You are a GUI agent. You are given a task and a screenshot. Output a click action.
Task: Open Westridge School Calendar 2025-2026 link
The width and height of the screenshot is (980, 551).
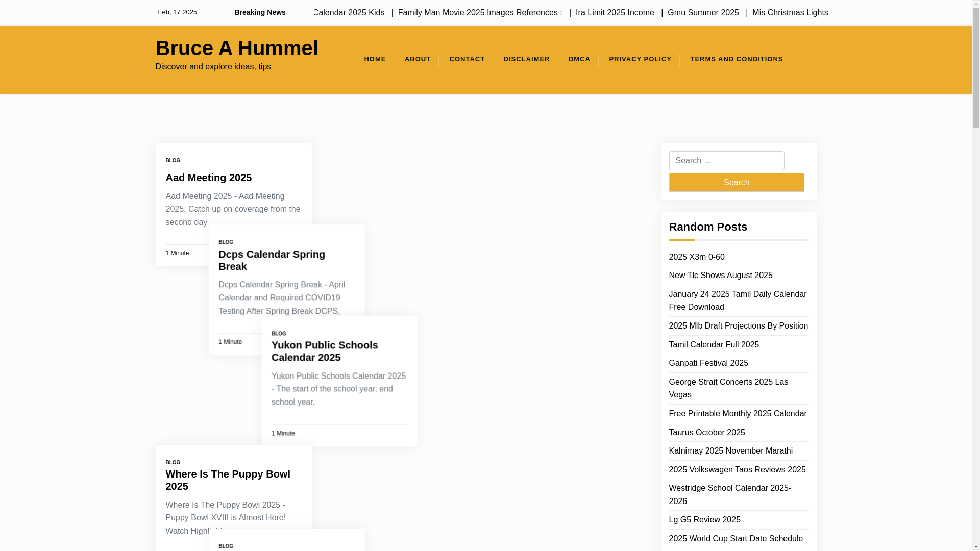[729, 495]
